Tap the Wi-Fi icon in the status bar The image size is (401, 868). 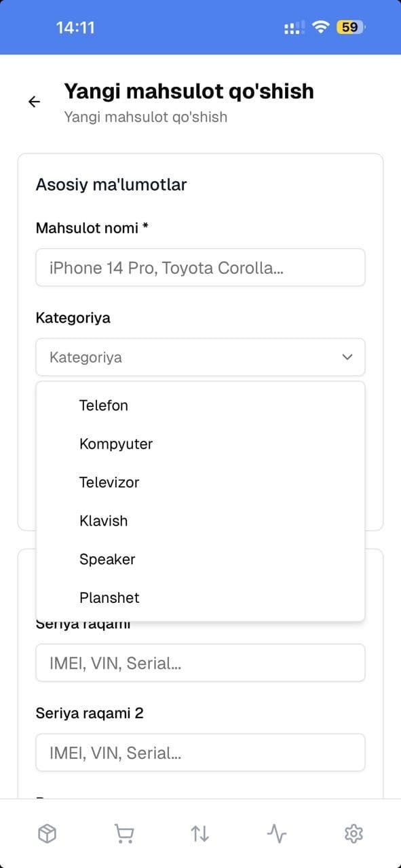coord(320,27)
